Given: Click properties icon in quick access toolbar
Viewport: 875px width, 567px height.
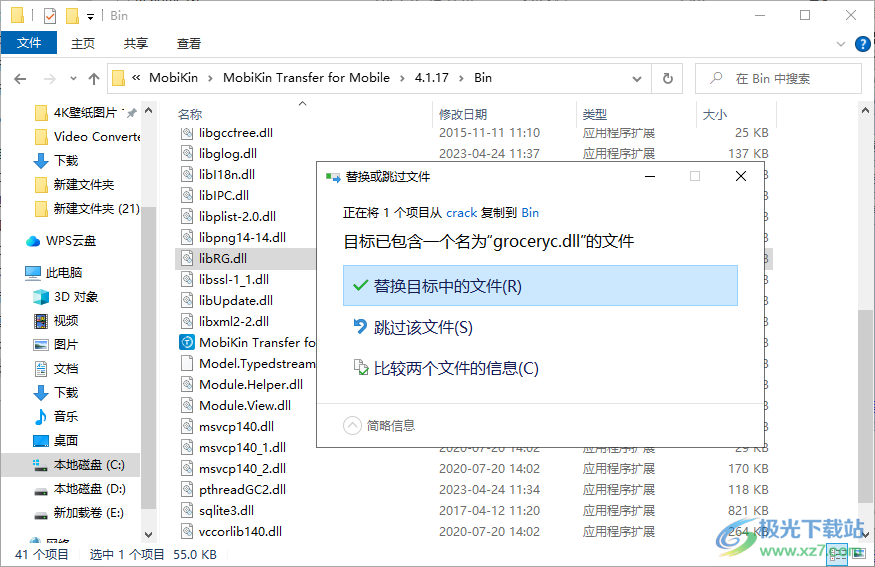Looking at the screenshot, I should (x=50, y=16).
